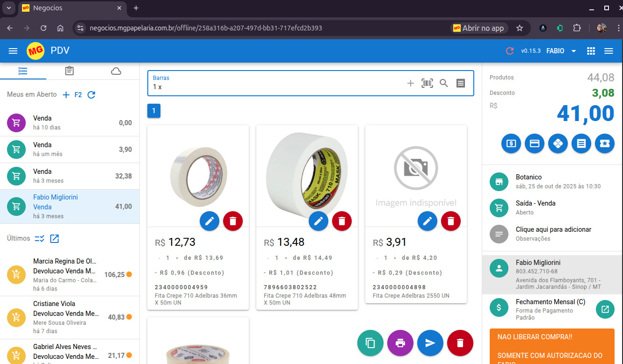Click the search magnifier in Barras field
Image resolution: width=623 pixels, height=364 pixels.
pos(444,83)
